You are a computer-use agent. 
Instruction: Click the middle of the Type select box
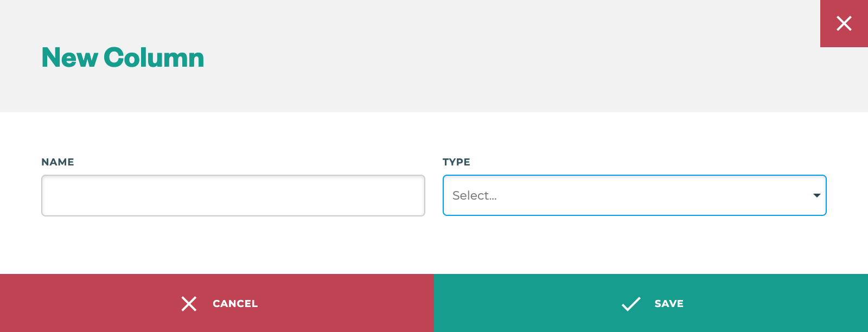[x=634, y=195]
